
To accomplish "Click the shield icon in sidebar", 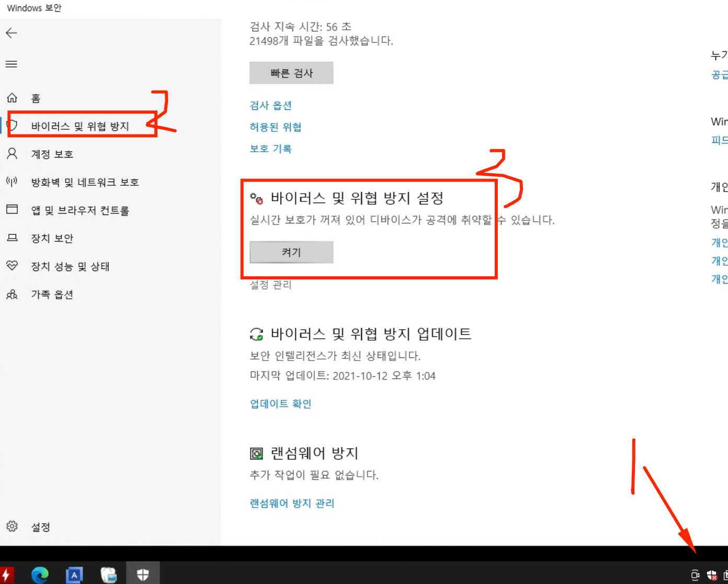I will click(x=13, y=126).
